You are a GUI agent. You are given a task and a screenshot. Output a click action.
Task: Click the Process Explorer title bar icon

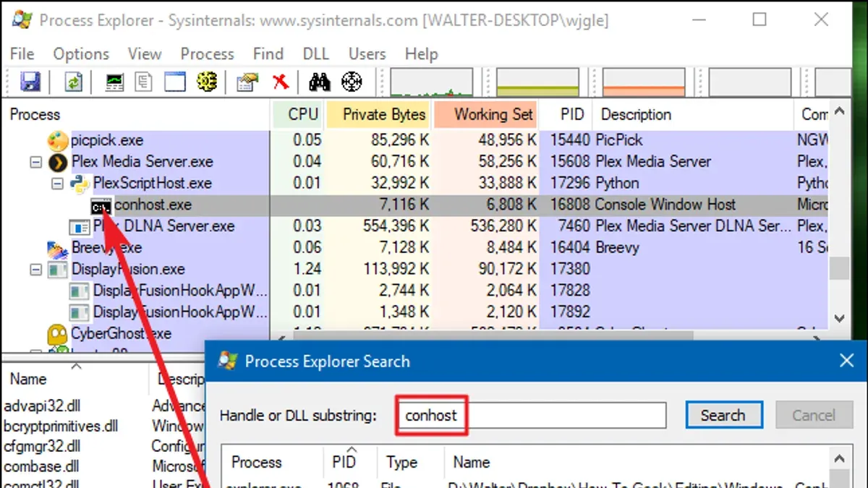point(22,20)
